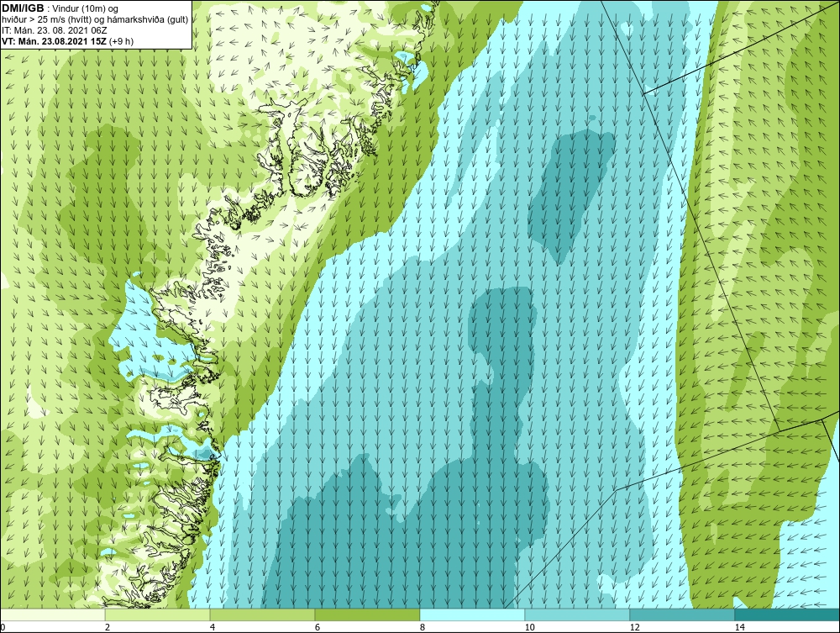The height and width of the screenshot is (633, 840).
Task: Click the '(+9 h)' forecast offset text
Action: pyautogui.click(x=121, y=41)
